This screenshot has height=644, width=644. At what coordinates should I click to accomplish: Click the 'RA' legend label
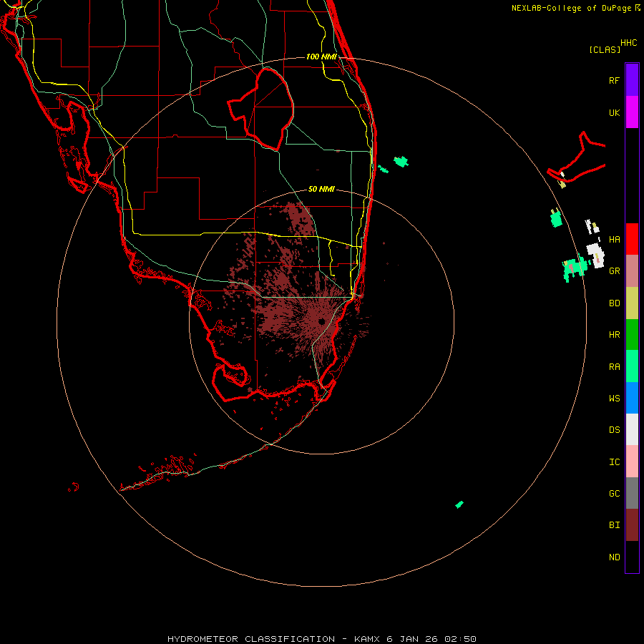point(614,366)
